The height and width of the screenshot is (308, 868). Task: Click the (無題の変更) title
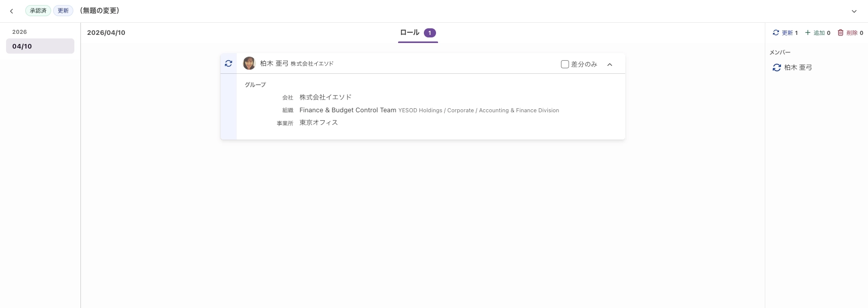(100, 11)
